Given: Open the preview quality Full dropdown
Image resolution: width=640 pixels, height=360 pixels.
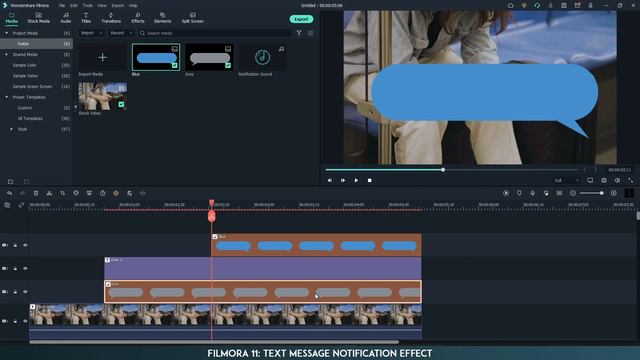Looking at the screenshot, I should click(x=567, y=180).
